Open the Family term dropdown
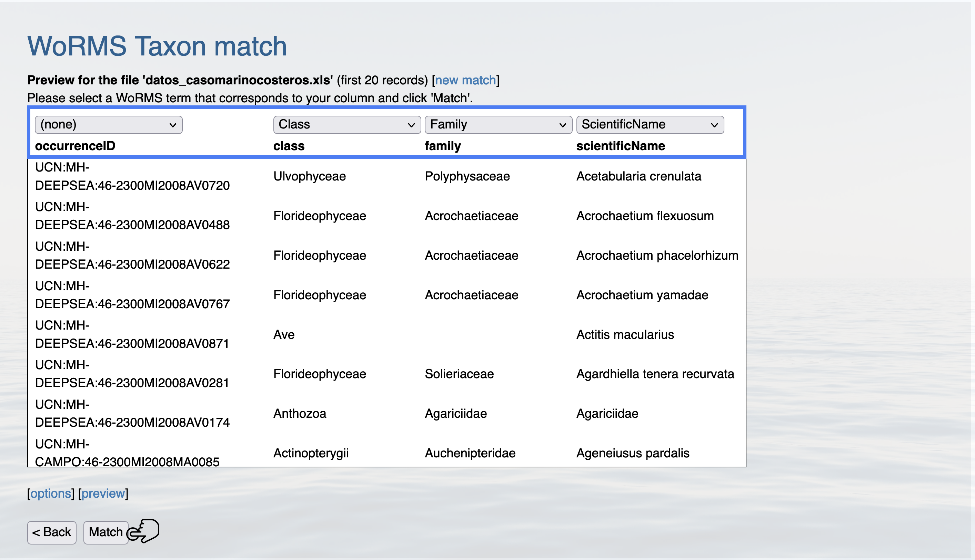The image size is (975, 560). coord(498,125)
